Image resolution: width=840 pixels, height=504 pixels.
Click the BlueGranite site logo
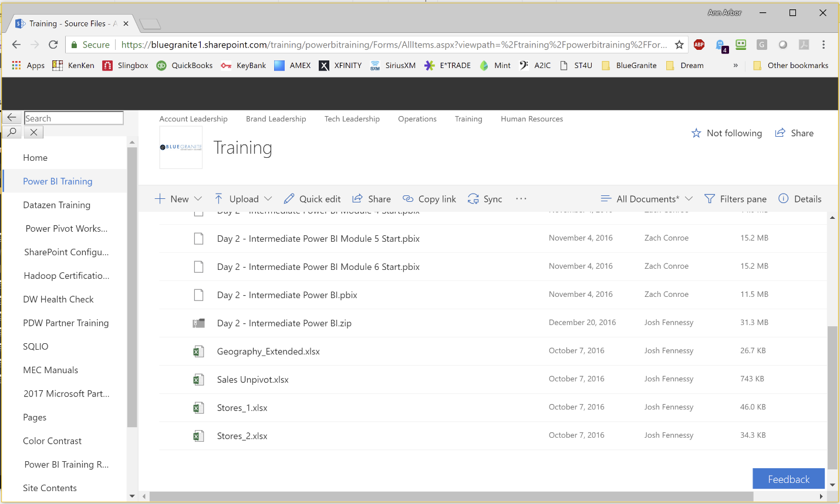point(181,147)
